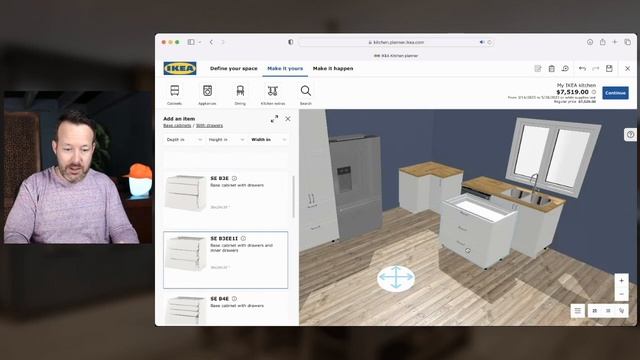Open the item list menu icon
640x360 pixels.
[578, 311]
